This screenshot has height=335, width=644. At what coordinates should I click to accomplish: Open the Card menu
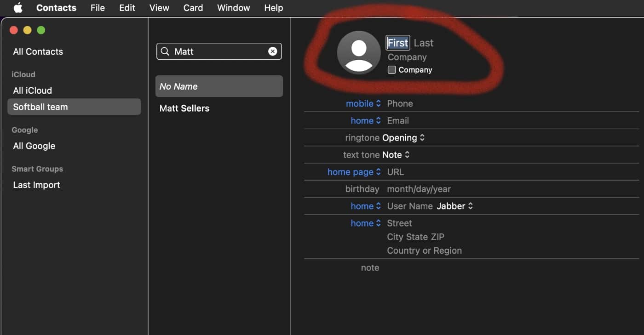coord(193,8)
